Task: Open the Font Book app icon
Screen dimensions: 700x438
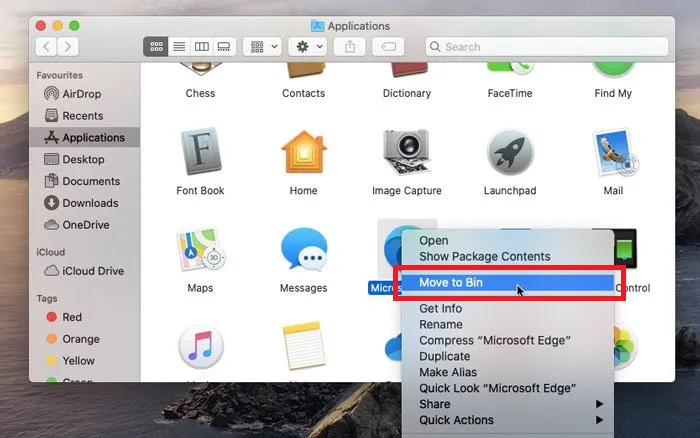Action: point(200,151)
